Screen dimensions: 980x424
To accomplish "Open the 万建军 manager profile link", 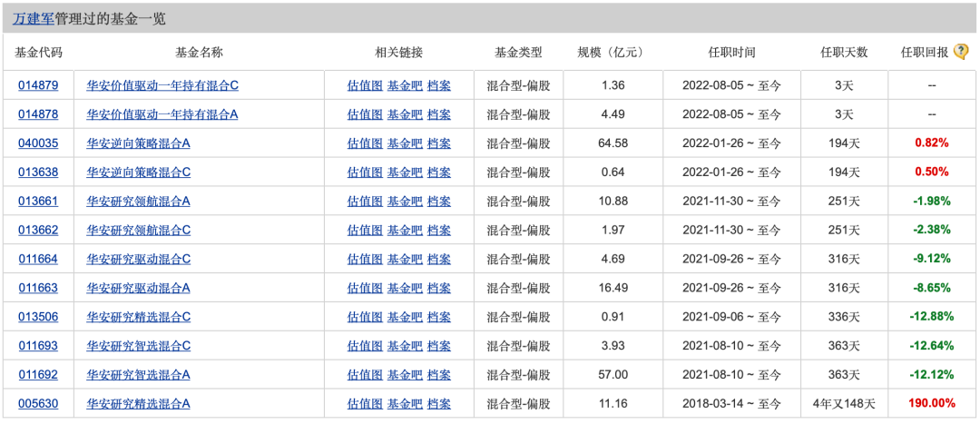I will (x=32, y=18).
